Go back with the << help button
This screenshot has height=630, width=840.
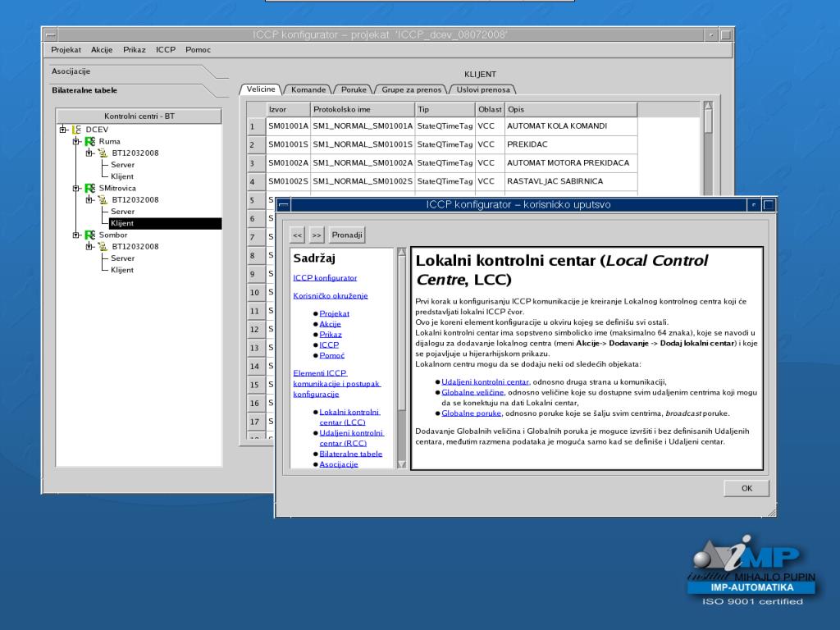[x=298, y=236]
